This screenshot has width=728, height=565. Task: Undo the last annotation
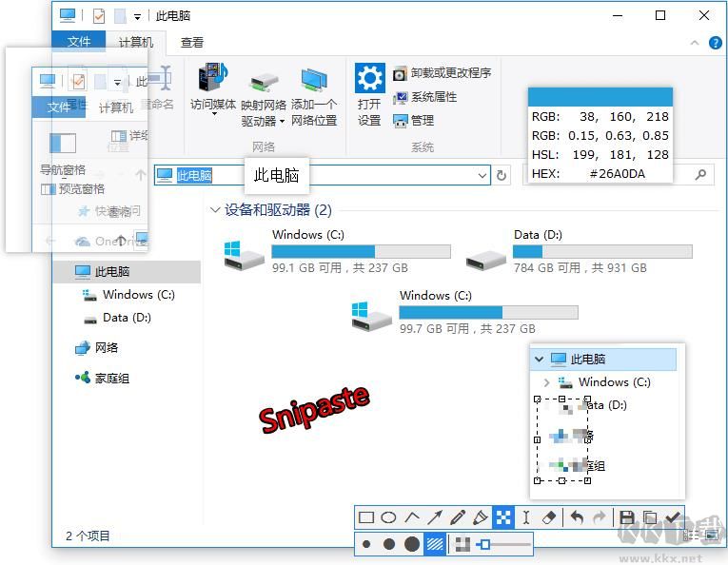point(577,517)
